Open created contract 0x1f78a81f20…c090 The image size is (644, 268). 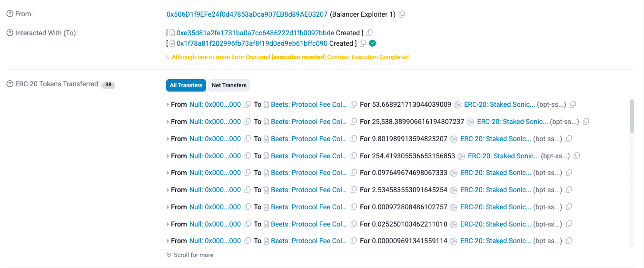click(x=252, y=43)
